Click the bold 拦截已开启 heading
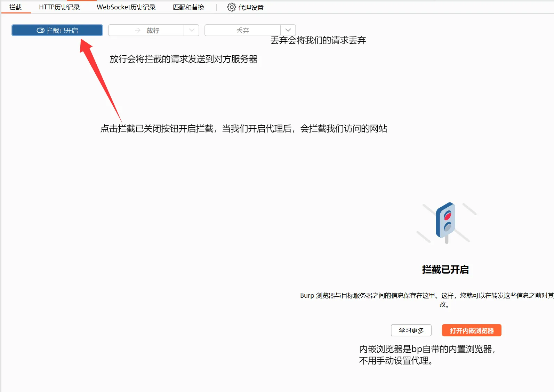Viewport: 554px width, 392px height. click(445, 270)
